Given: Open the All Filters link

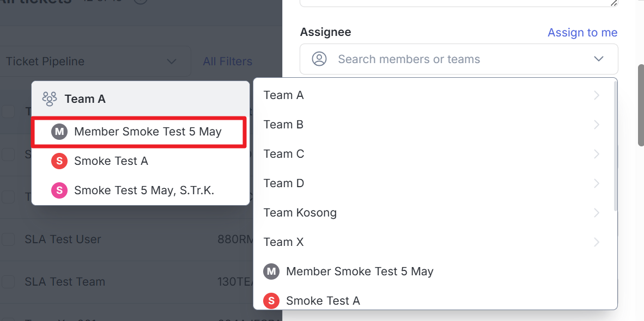Looking at the screenshot, I should (227, 61).
